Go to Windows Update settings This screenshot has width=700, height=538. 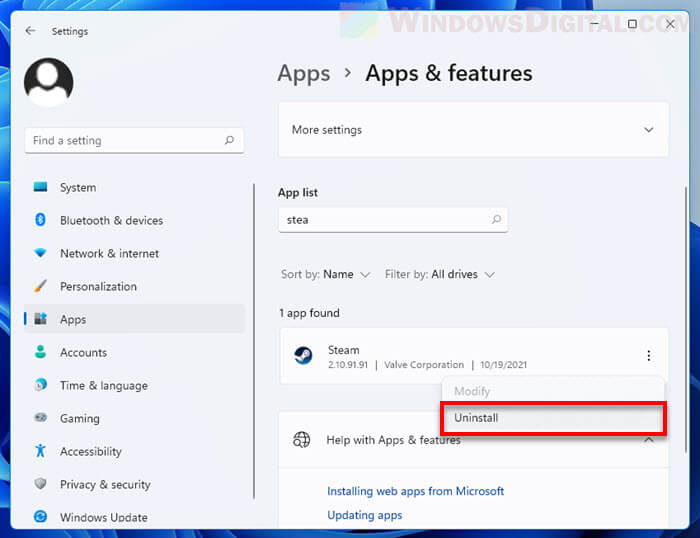[104, 517]
